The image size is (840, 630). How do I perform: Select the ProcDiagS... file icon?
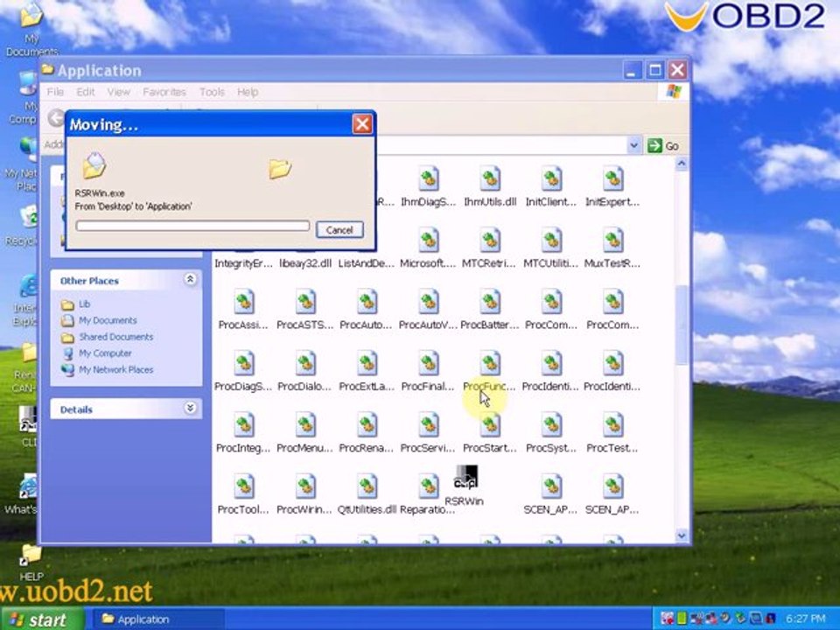[x=244, y=364]
